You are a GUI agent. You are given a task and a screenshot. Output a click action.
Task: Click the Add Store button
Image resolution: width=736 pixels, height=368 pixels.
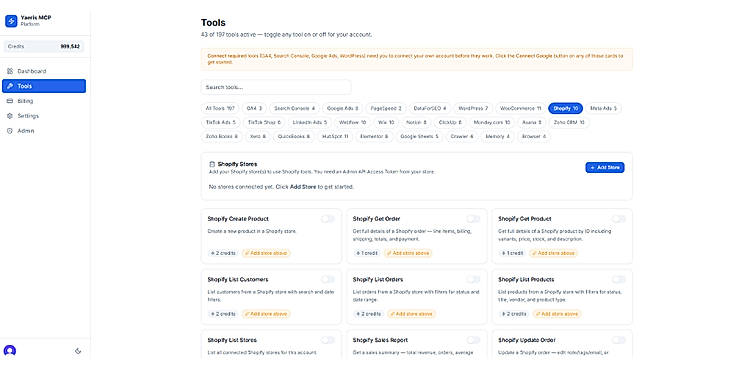pos(605,168)
